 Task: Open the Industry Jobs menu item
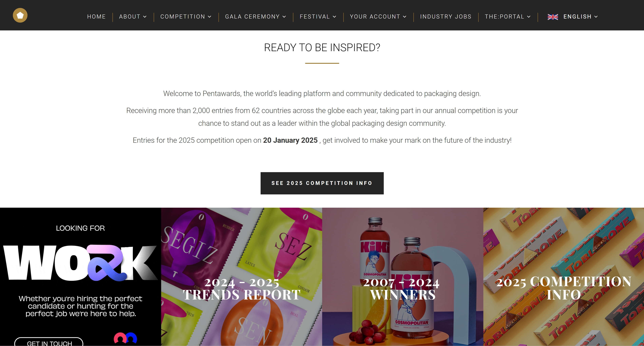click(446, 16)
